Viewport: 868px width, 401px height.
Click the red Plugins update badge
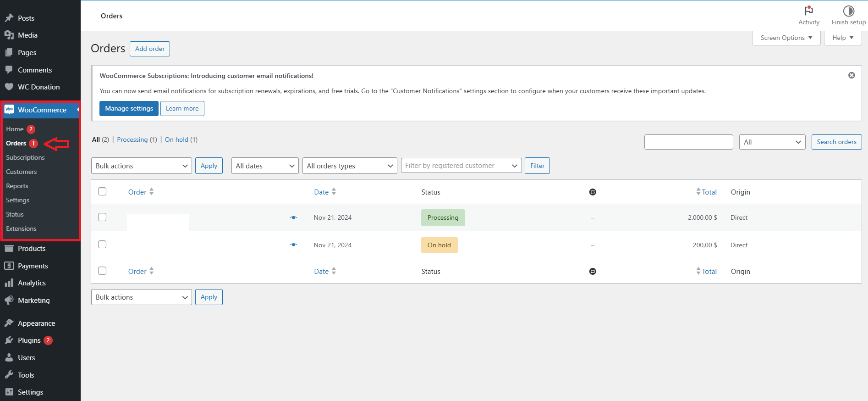tap(48, 340)
